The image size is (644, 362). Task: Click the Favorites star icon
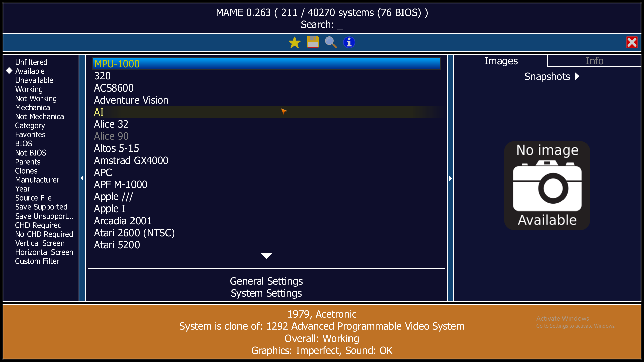click(294, 43)
